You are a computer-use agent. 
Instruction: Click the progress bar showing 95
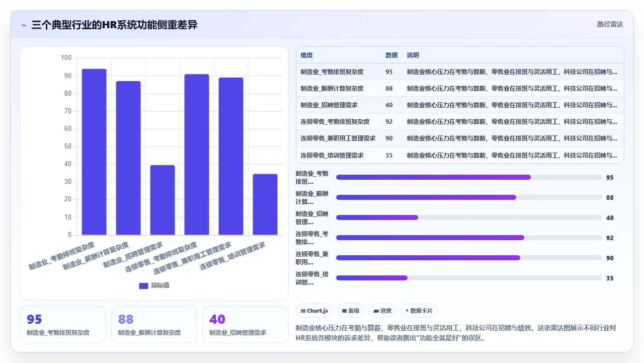pyautogui.click(x=469, y=177)
